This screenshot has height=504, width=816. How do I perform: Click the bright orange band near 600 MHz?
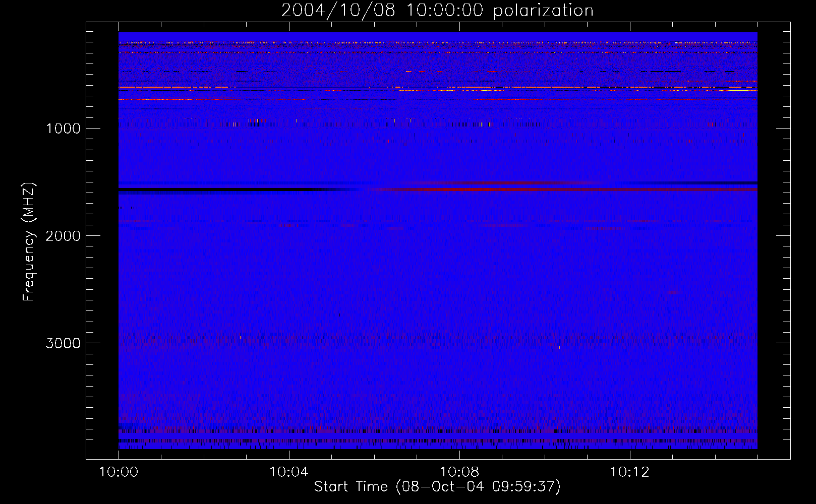coord(438,88)
